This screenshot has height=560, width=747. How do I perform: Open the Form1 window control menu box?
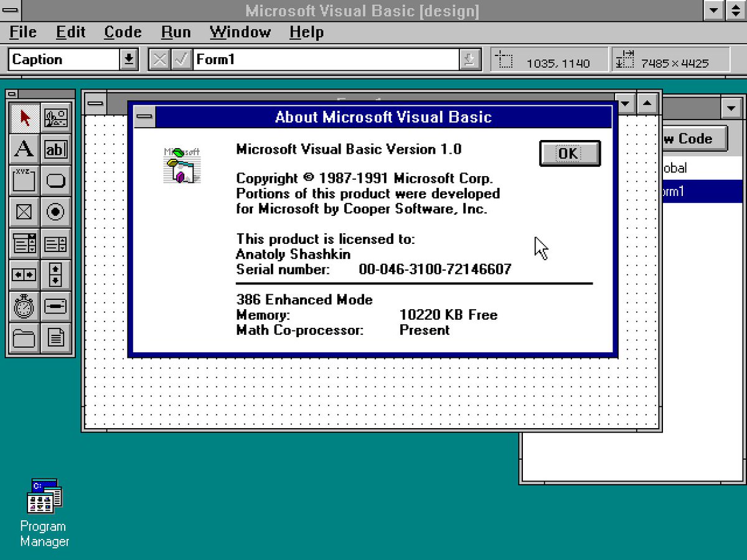point(95,103)
